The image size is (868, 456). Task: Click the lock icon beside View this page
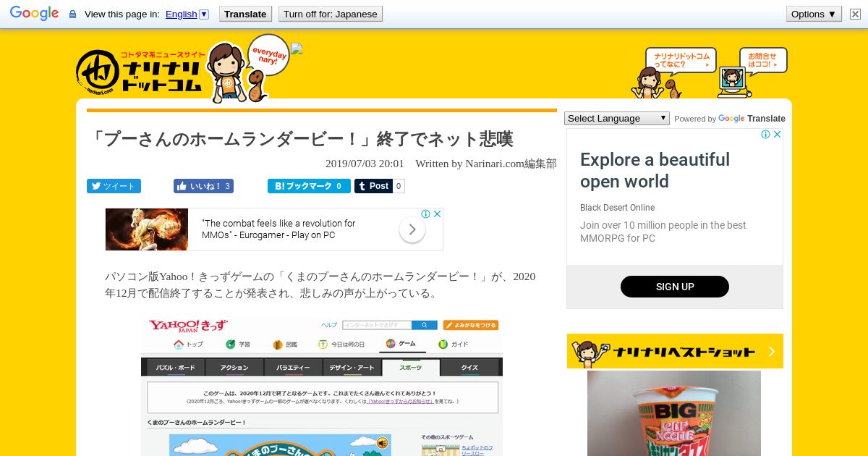[x=72, y=14]
